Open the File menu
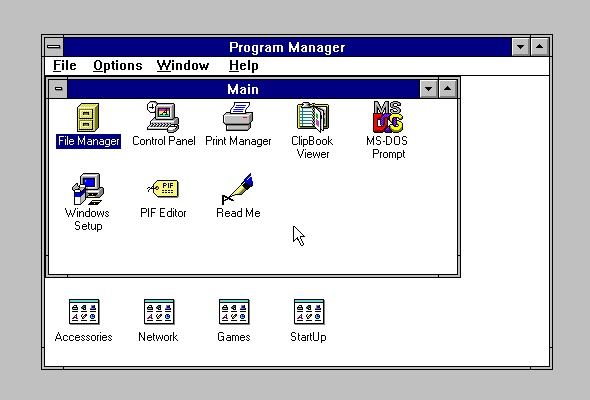The height and width of the screenshot is (400, 590). pos(65,65)
